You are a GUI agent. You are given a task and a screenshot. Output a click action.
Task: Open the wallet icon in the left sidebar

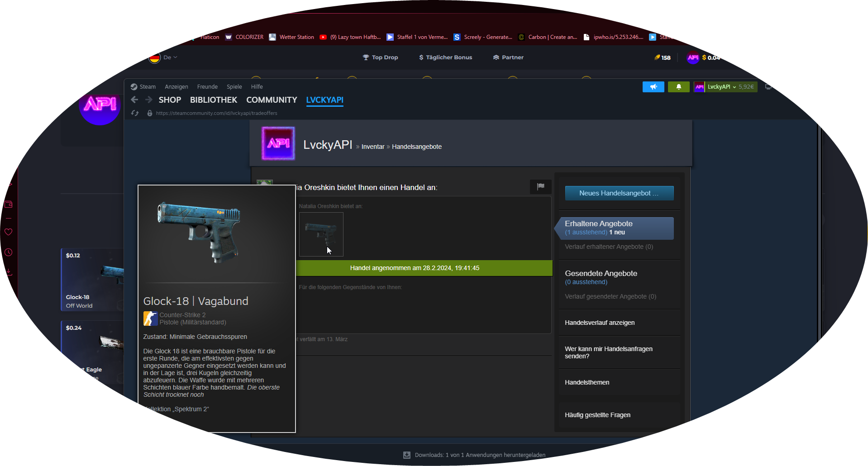pos(8,204)
